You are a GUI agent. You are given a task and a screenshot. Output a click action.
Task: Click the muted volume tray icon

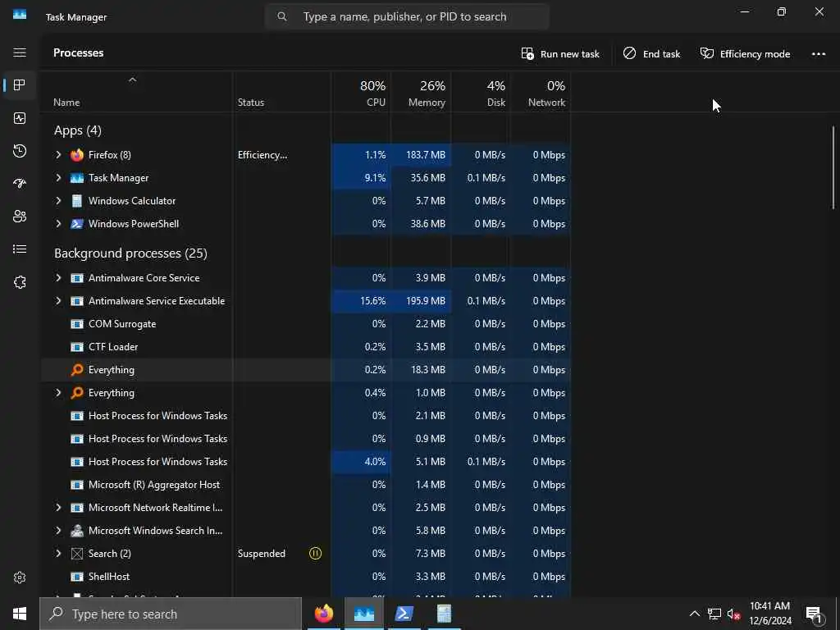point(733,614)
